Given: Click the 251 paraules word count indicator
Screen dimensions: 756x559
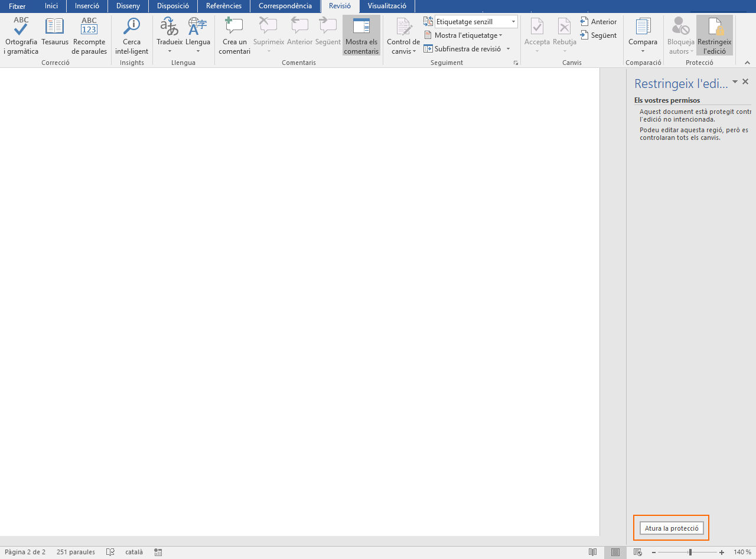Looking at the screenshot, I should (76, 552).
